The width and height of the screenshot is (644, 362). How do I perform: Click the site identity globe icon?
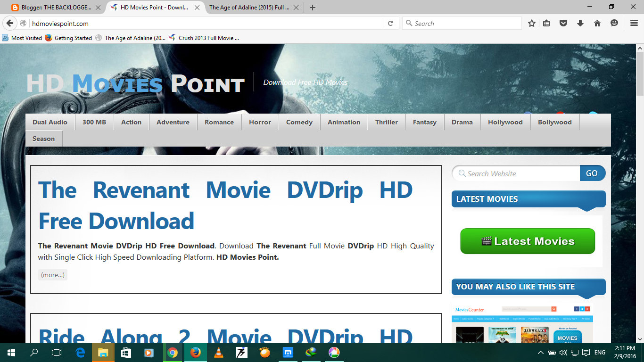(23, 23)
